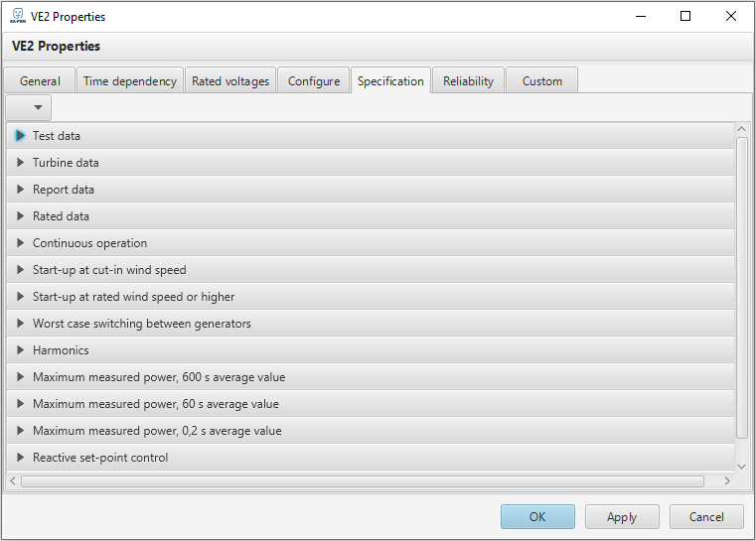756x541 pixels.
Task: Cancel the properties dialog
Action: coord(706,517)
